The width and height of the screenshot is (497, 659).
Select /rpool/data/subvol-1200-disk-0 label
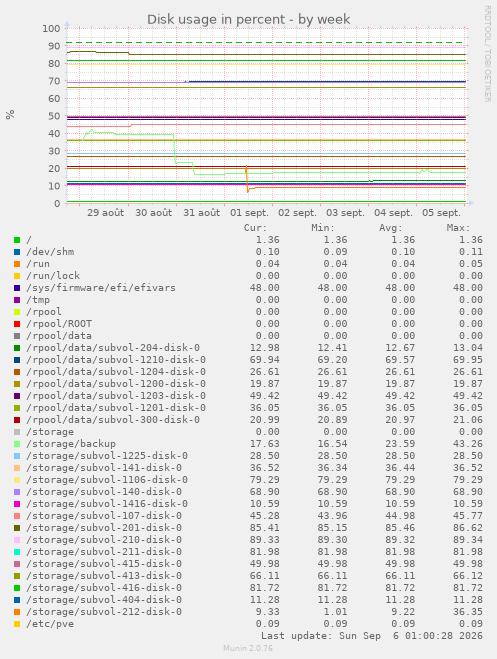tap(116, 384)
